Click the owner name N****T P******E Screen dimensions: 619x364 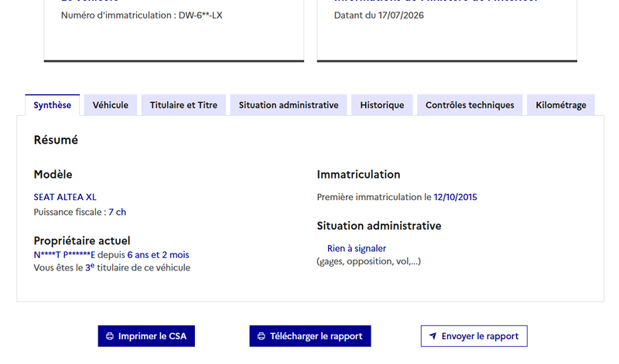tap(64, 255)
